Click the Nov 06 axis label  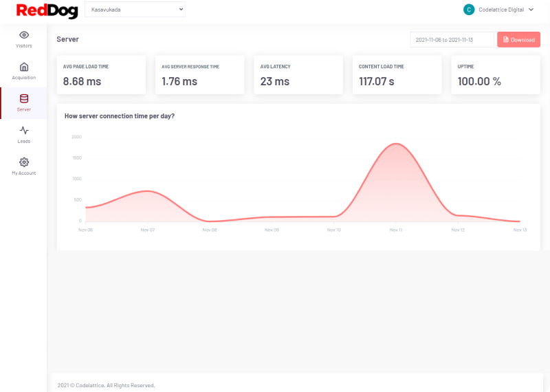pyautogui.click(x=85, y=230)
